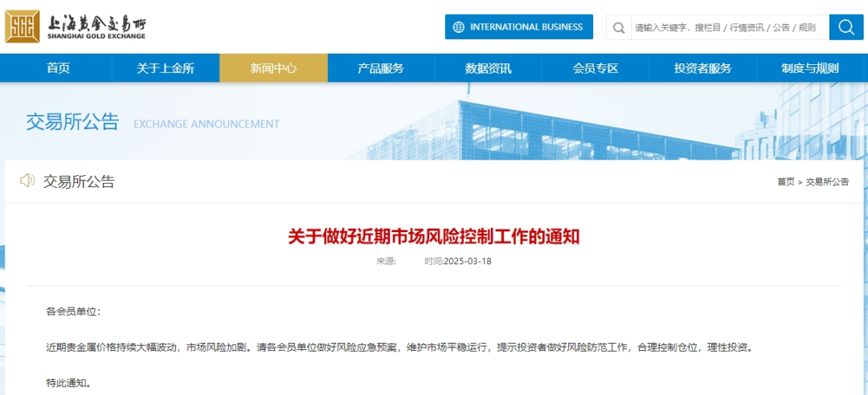Viewport: 868px width, 395px height.
Task: Click the speaker icon next to 交易所公告
Action: (27, 181)
